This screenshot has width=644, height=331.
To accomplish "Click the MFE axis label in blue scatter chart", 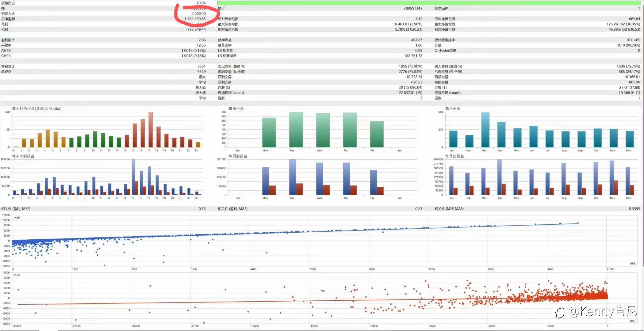I will (x=632, y=264).
